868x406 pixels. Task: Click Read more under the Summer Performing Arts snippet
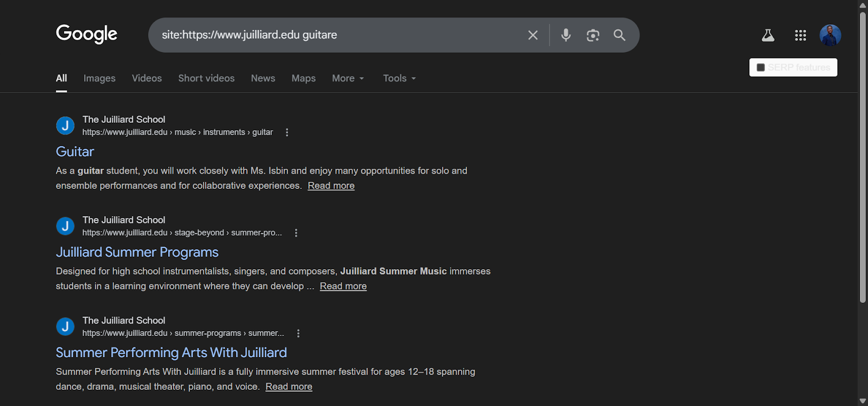pos(289,386)
